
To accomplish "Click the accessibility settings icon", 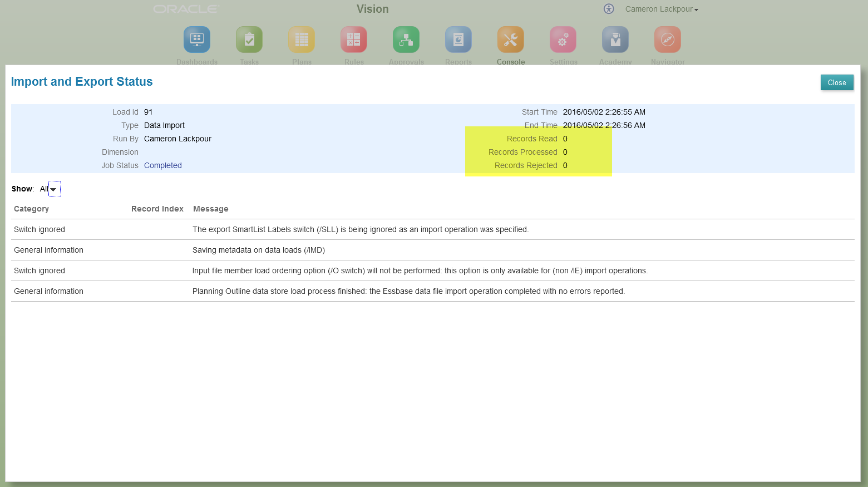I will (x=609, y=9).
